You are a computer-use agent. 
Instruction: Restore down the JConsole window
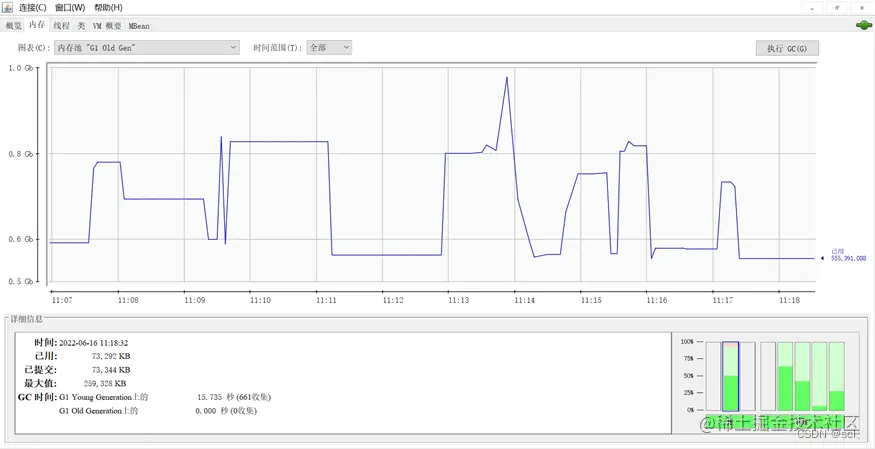[836, 8]
